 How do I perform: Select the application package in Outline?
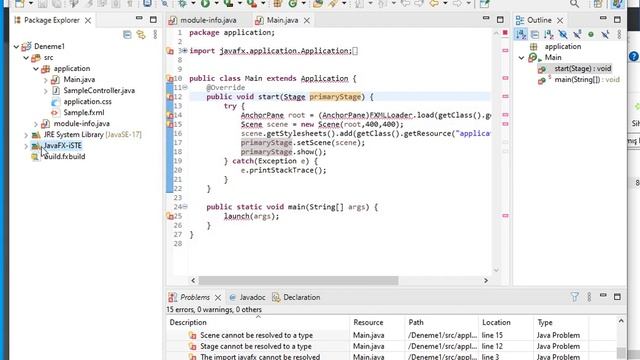click(562, 47)
